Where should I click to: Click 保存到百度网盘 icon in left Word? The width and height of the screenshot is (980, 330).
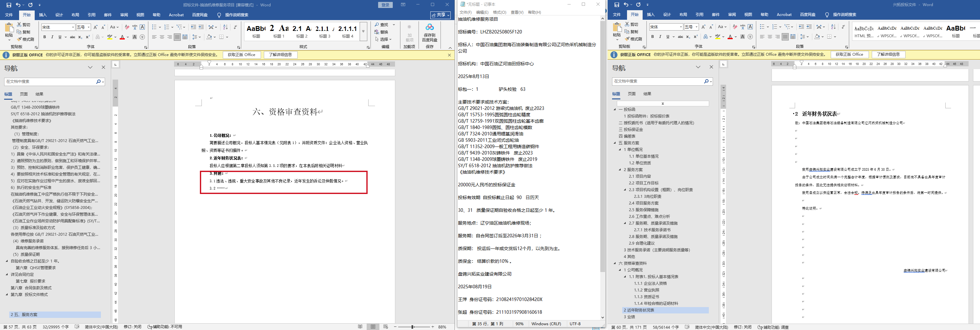click(429, 32)
